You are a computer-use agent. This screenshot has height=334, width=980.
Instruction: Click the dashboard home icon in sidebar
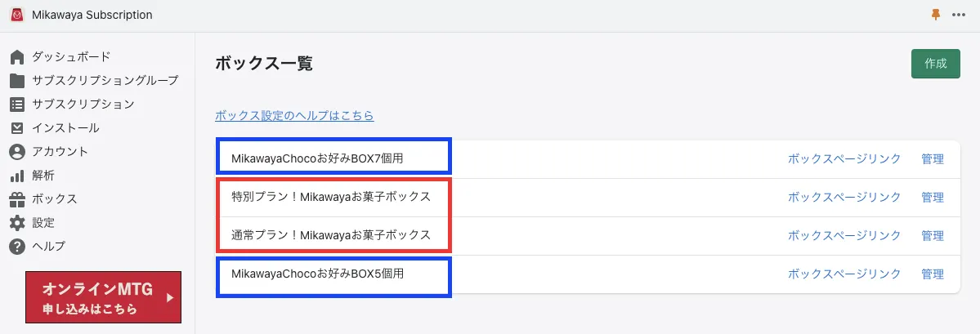[17, 57]
